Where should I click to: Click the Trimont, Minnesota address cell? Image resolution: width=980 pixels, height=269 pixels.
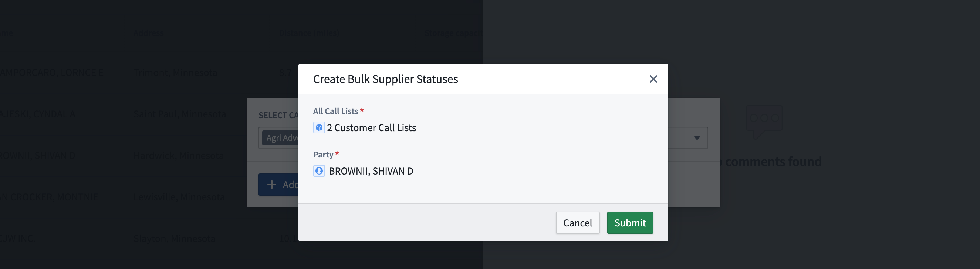click(x=175, y=72)
